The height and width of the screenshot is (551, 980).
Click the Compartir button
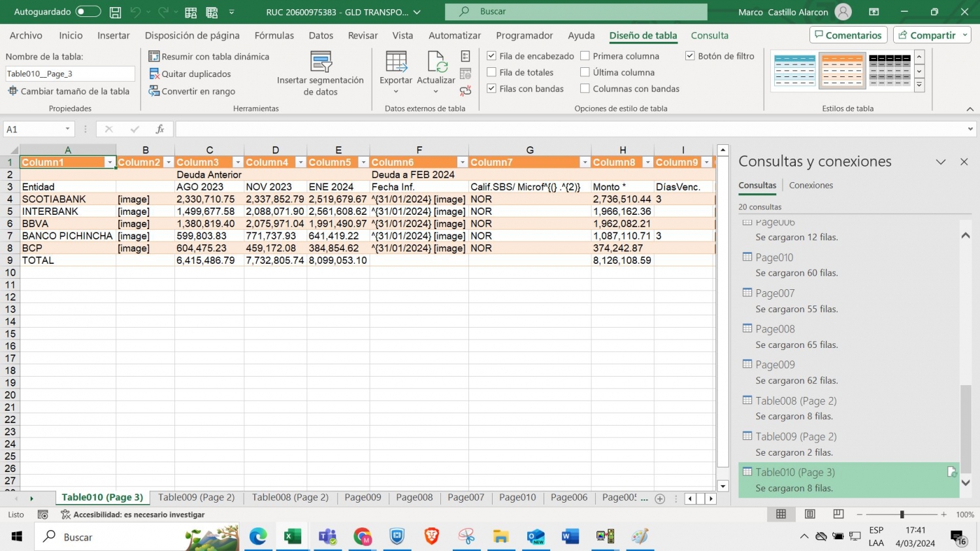932,35
